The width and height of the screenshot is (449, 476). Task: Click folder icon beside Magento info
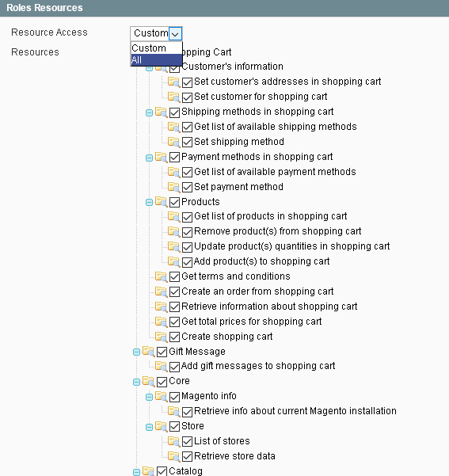pos(162,396)
